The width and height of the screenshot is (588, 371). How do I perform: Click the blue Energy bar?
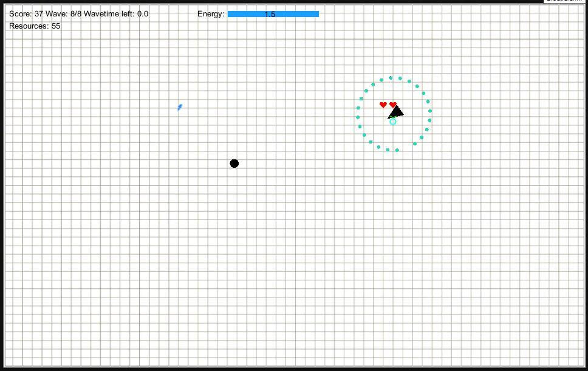273,14
